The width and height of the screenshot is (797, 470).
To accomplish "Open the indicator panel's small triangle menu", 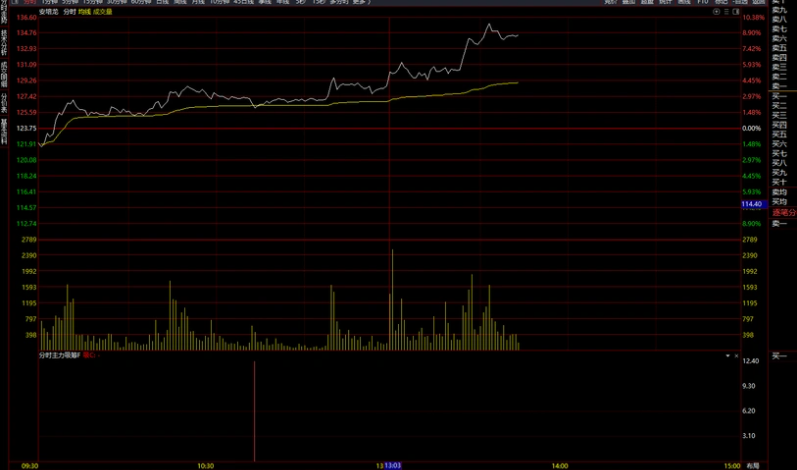I will [727, 355].
